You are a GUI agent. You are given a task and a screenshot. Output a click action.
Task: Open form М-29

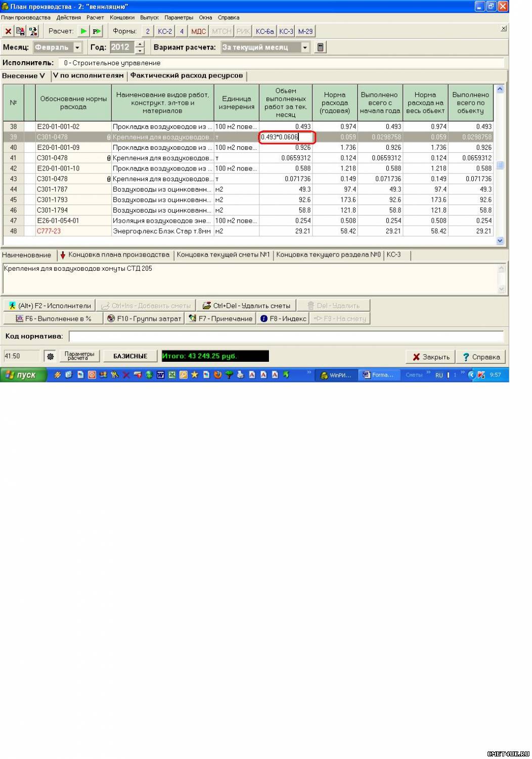(x=305, y=31)
